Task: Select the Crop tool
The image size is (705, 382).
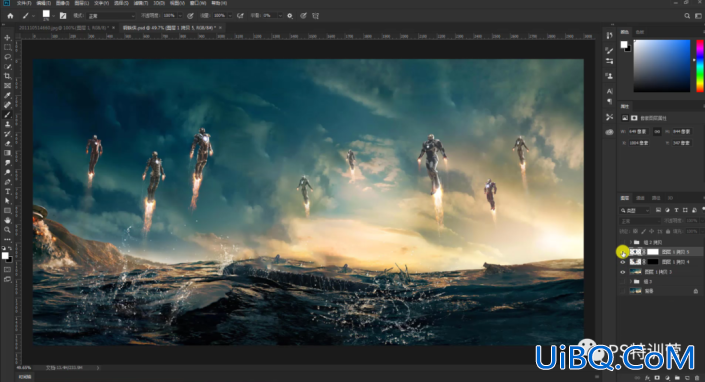Action: coord(8,76)
